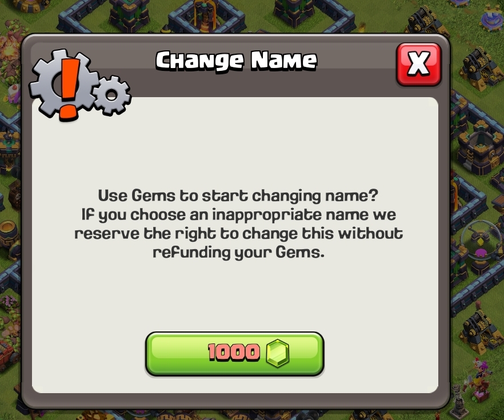Viewport: 504px width, 420px height.
Task: Click the large gear with exclamation mark
Action: pos(63,85)
